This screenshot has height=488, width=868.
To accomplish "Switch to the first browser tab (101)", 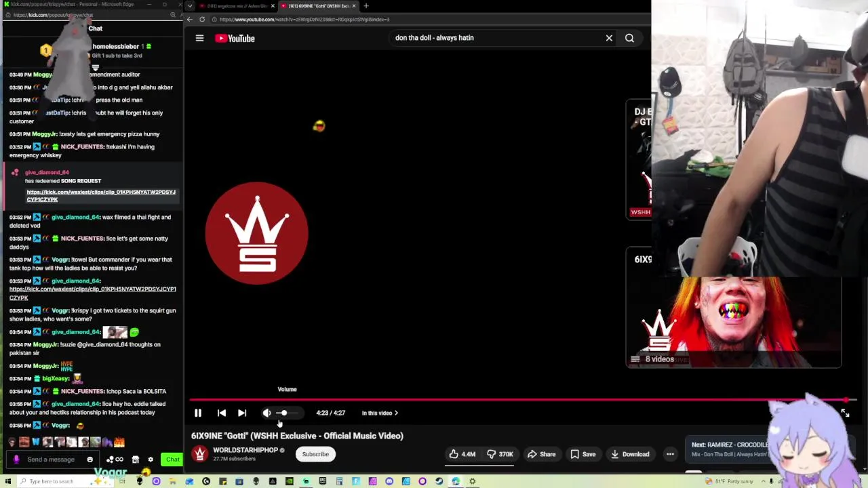I will [236, 6].
